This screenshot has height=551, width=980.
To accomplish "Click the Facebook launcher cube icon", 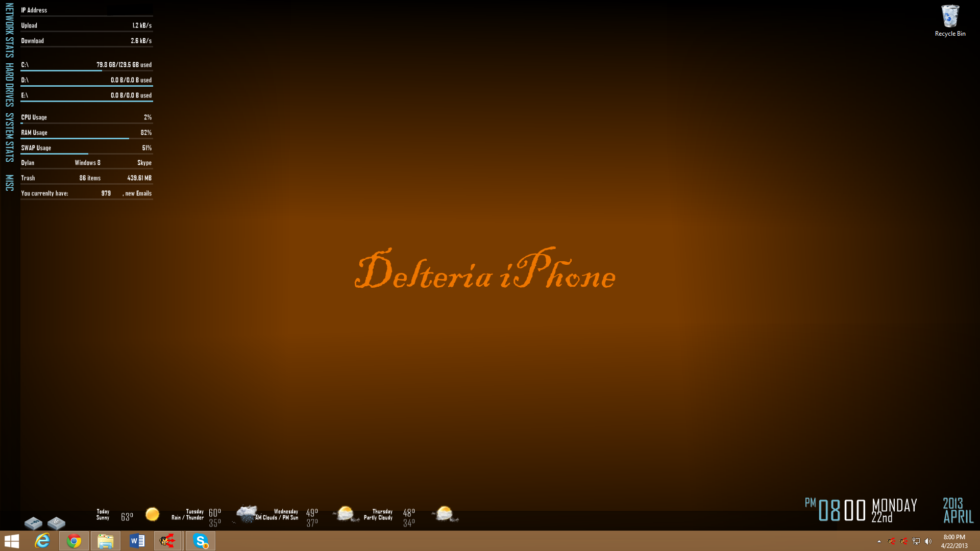I will click(x=34, y=523).
